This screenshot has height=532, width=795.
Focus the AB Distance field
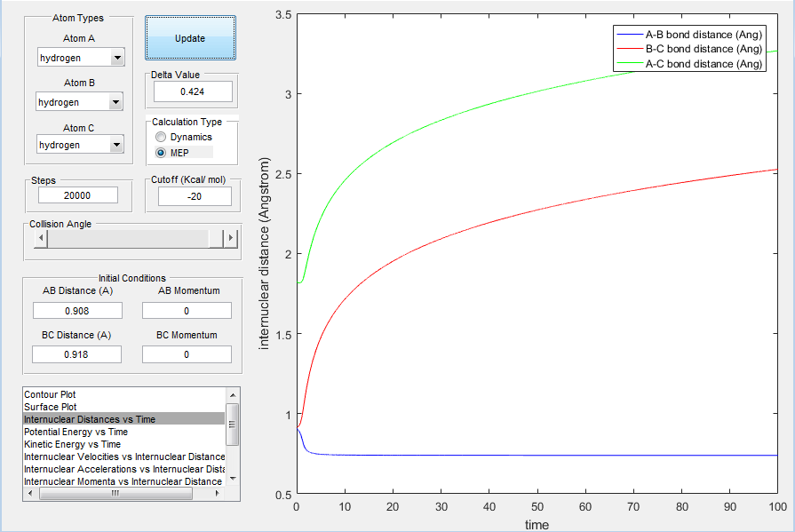[77, 311]
